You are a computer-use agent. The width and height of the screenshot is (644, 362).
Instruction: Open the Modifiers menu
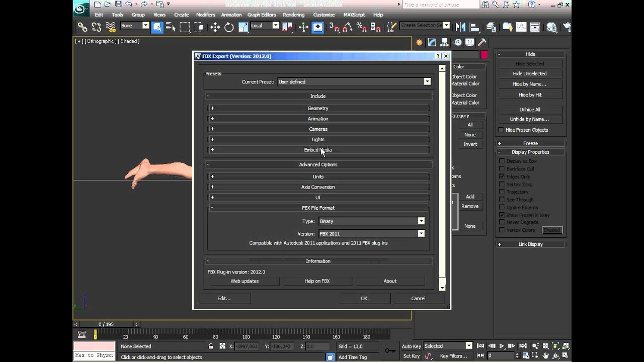205,15
